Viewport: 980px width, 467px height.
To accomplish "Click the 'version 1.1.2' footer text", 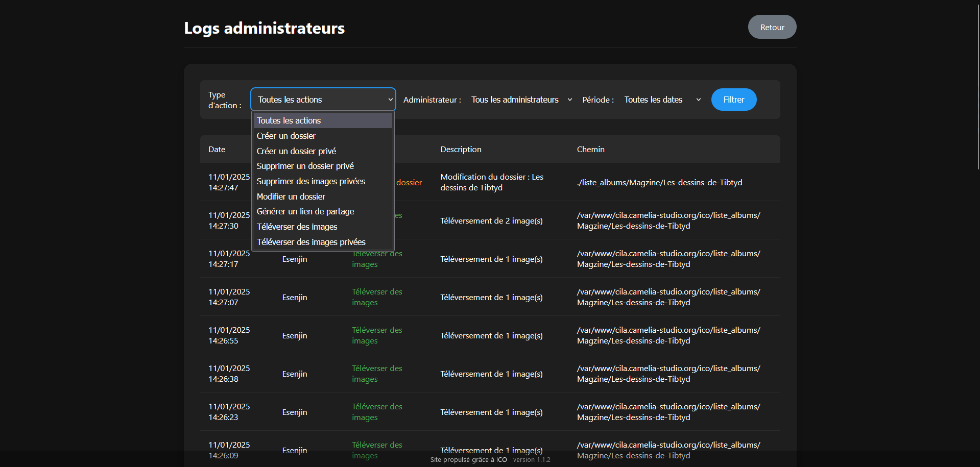I will 532,460.
